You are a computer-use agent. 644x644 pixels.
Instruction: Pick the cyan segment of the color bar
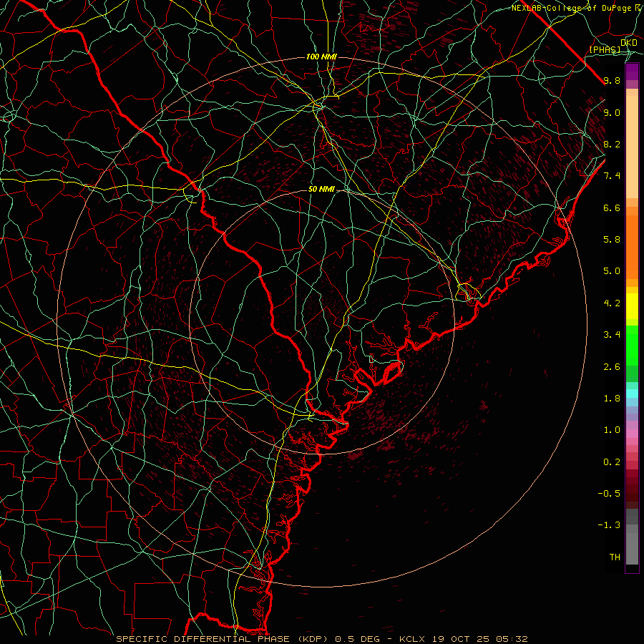tap(632, 394)
